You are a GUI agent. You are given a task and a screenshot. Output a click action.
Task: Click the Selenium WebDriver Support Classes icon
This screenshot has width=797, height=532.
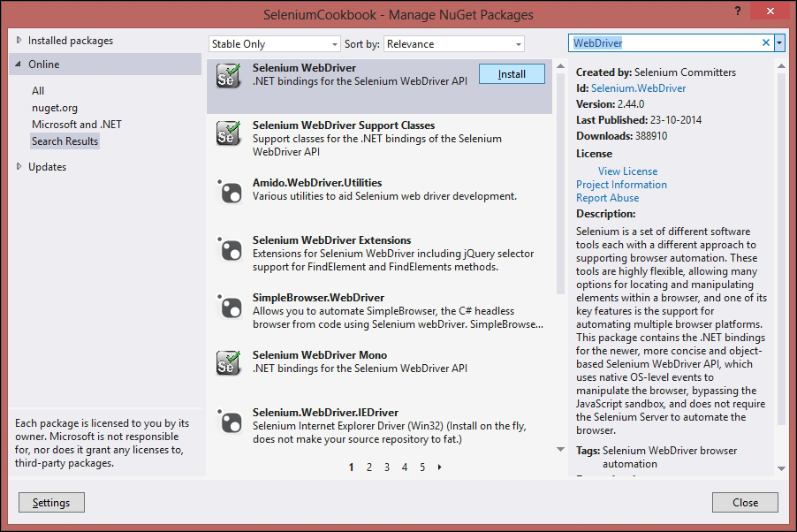(228, 133)
